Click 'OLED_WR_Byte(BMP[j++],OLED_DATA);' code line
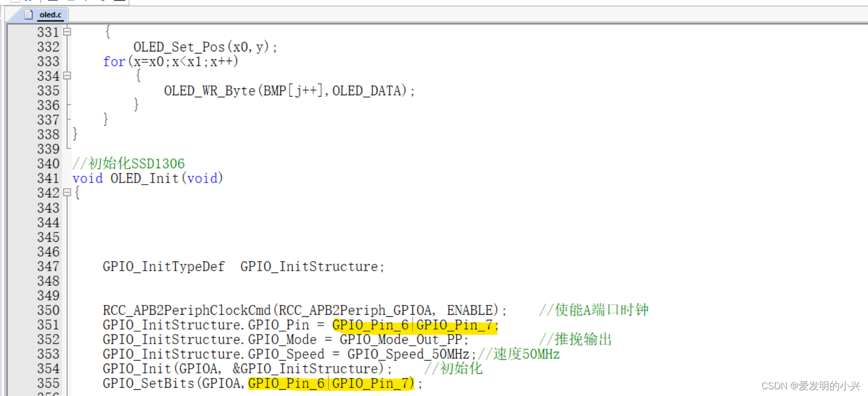Viewport: 868px width, 396px height. tap(290, 91)
